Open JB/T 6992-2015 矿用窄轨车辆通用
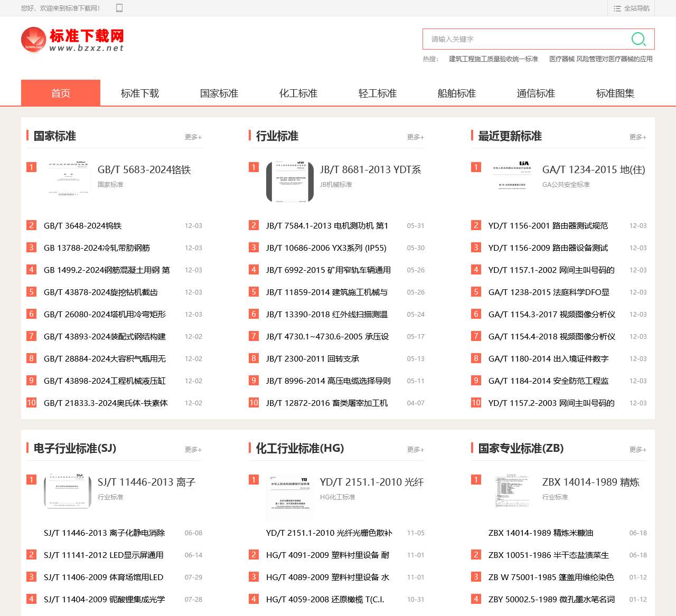This screenshot has height=616, width=676. 328,270
